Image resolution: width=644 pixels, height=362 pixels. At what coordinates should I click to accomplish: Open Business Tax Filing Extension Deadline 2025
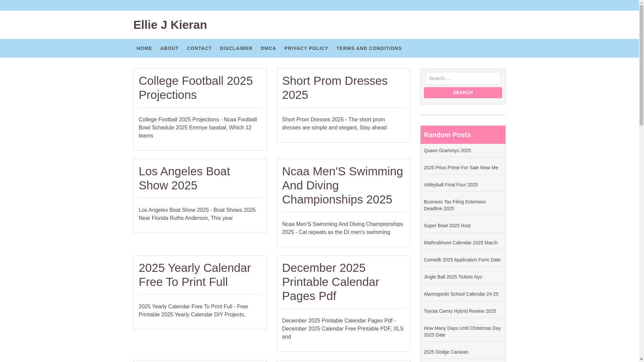pos(454,205)
